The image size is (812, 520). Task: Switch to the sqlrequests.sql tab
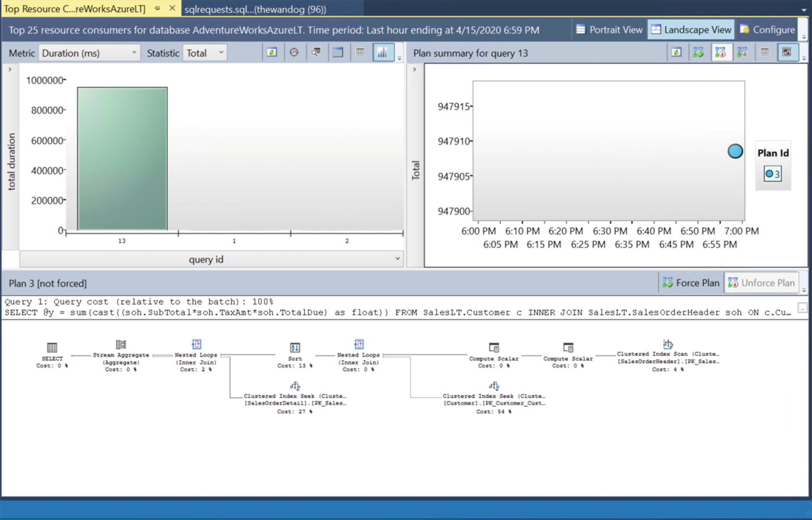tap(255, 9)
